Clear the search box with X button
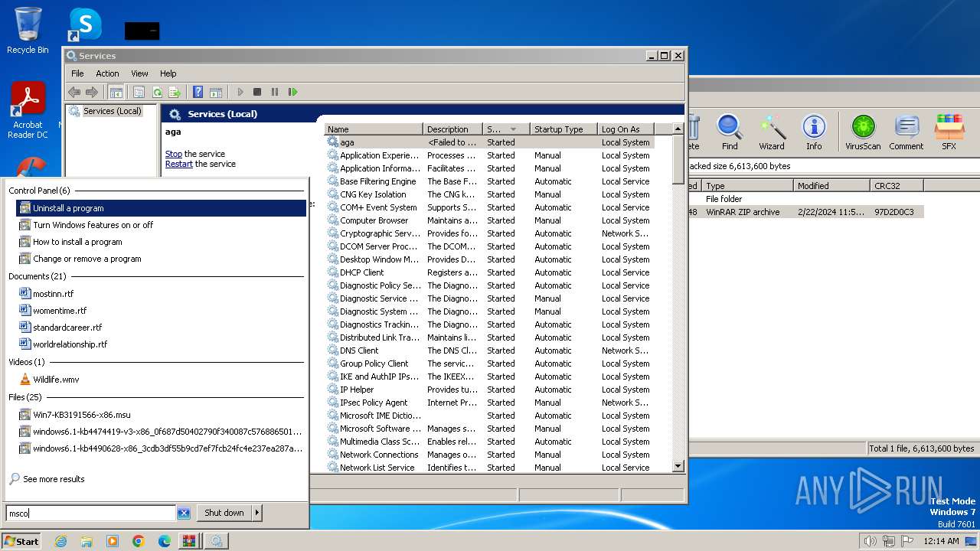This screenshot has width=980, height=551. tap(184, 513)
